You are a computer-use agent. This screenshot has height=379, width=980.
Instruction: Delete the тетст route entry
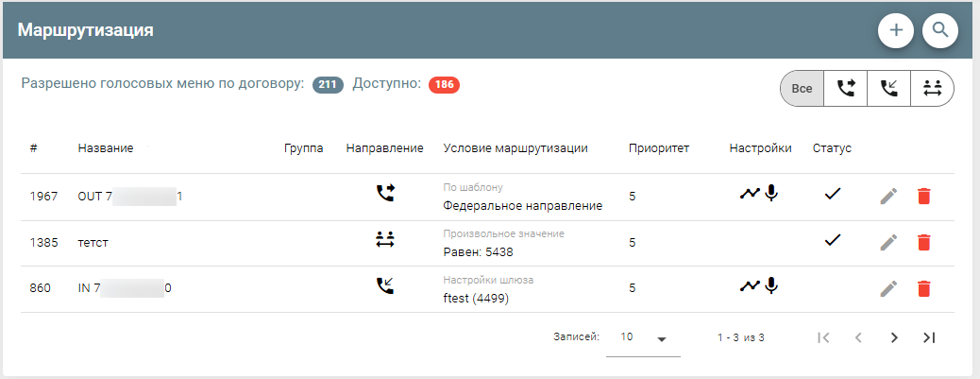click(923, 242)
